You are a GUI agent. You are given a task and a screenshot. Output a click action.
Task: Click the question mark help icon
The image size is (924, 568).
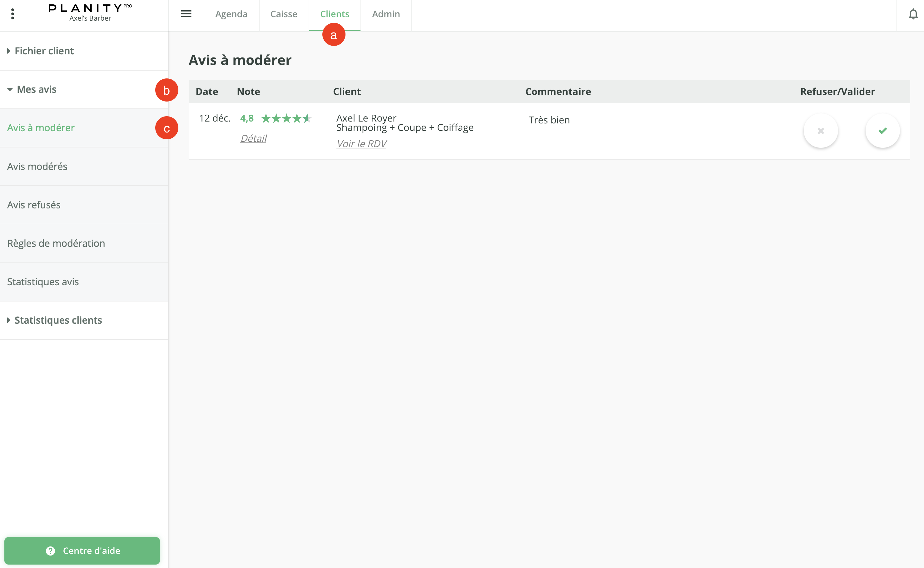coord(50,551)
